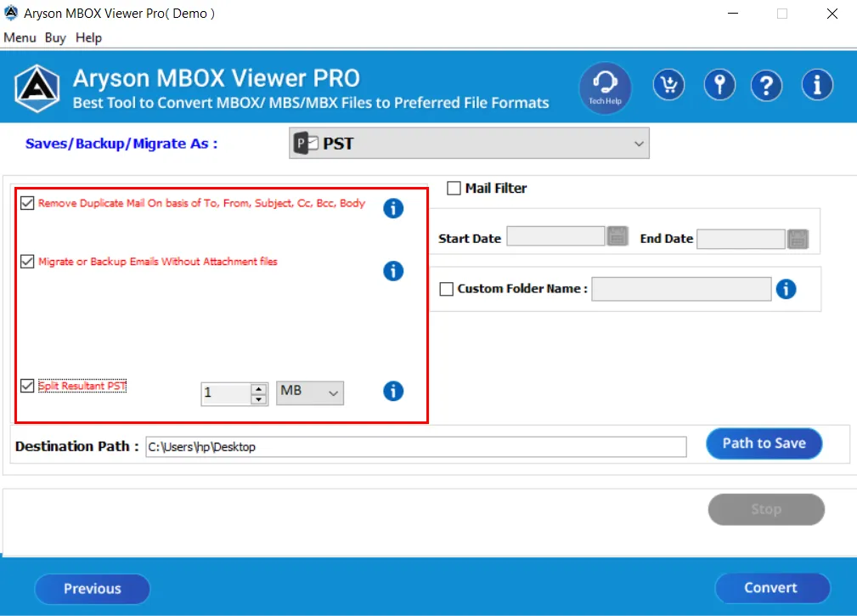Image resolution: width=857 pixels, height=616 pixels.
Task: Open the Buy menu
Action: pyautogui.click(x=55, y=37)
